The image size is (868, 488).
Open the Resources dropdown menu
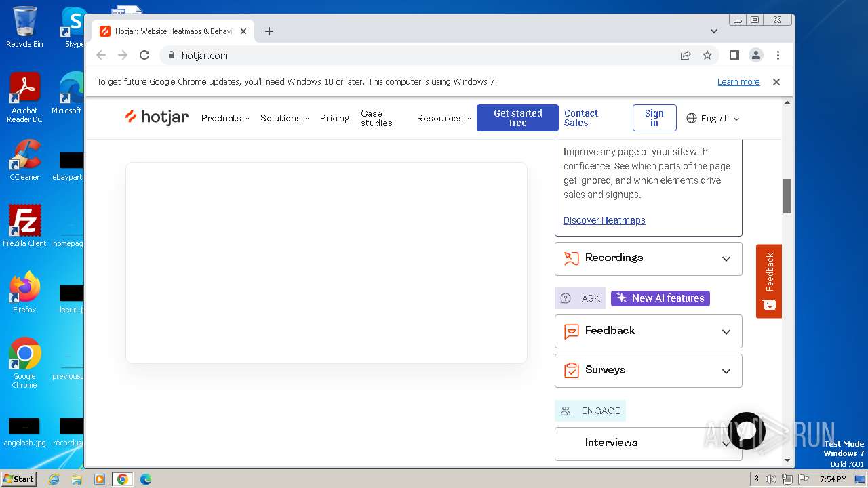coord(444,118)
